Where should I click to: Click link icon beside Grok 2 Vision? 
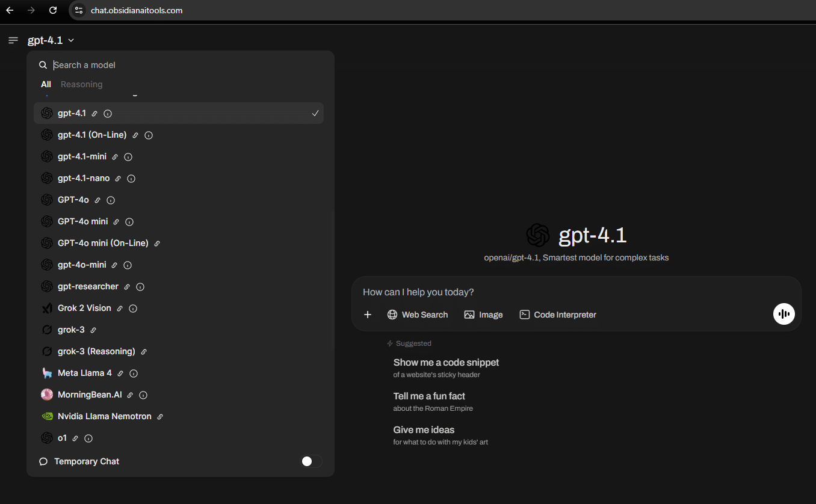[x=120, y=309]
